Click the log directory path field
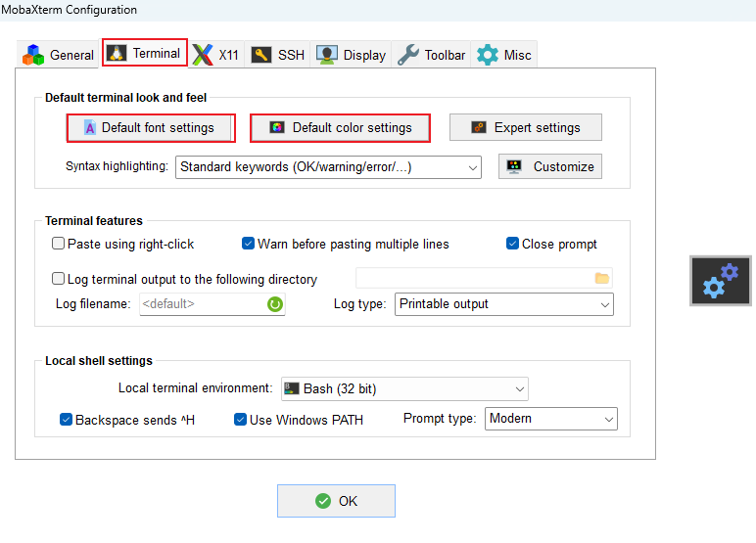This screenshot has height=543, width=756. 484,278
